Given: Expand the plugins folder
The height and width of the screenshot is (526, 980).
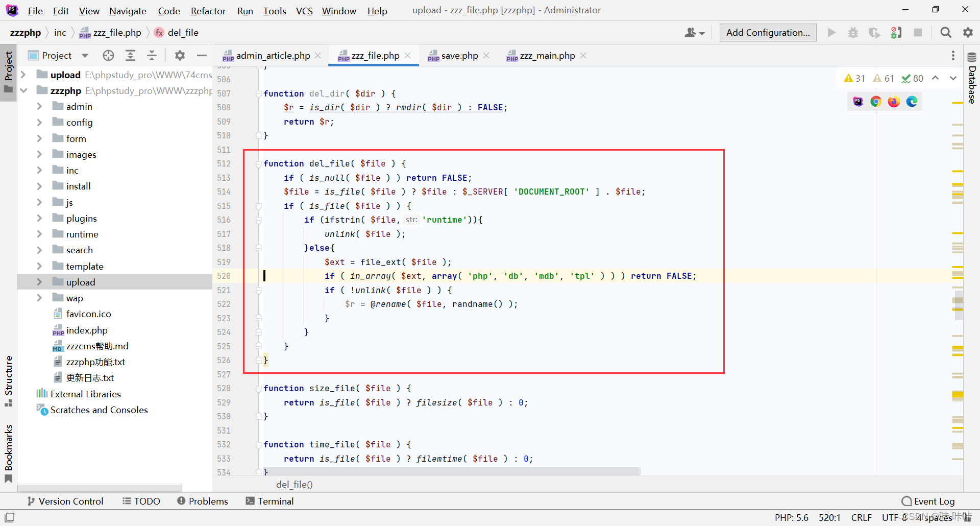Looking at the screenshot, I should tap(39, 219).
